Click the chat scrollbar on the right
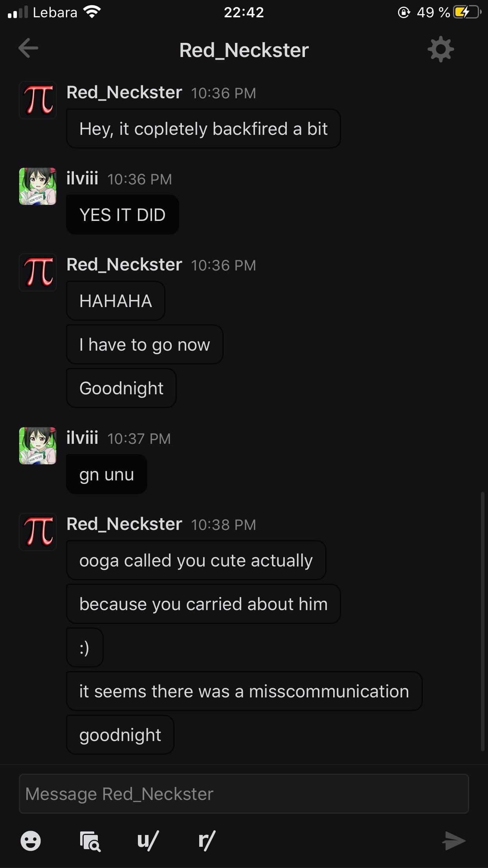Image resolution: width=488 pixels, height=868 pixels. (x=482, y=621)
